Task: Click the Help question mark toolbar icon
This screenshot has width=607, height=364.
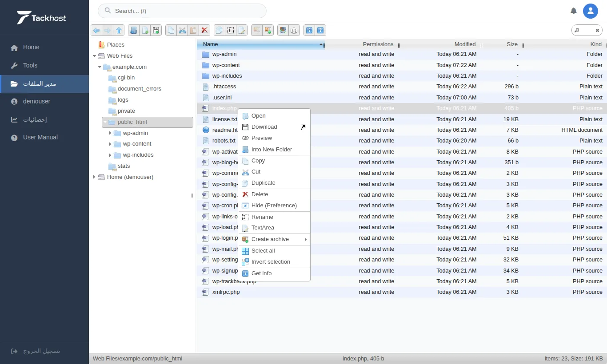Action: pos(320,30)
